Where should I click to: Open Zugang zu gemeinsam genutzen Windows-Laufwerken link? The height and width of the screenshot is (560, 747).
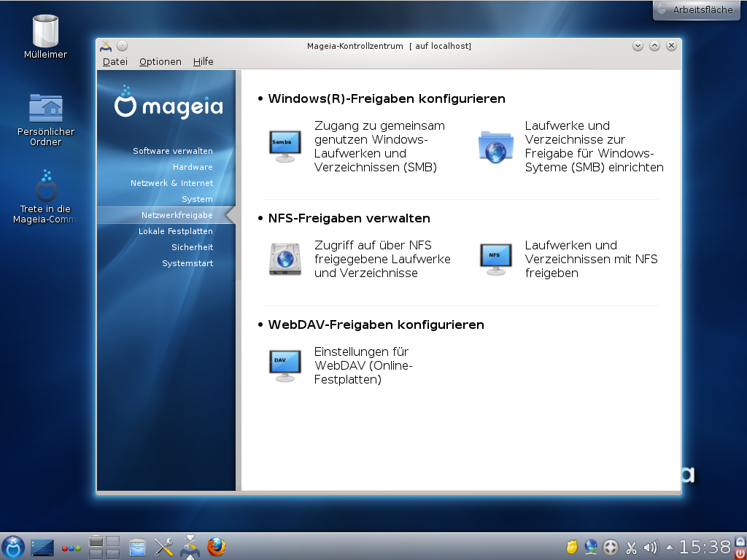click(379, 146)
